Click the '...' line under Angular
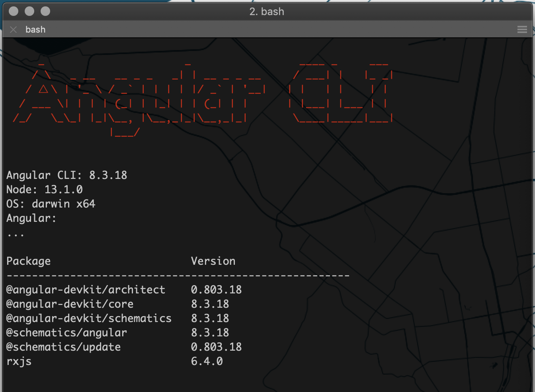Viewport: 535px width, 392px height. click(16, 235)
